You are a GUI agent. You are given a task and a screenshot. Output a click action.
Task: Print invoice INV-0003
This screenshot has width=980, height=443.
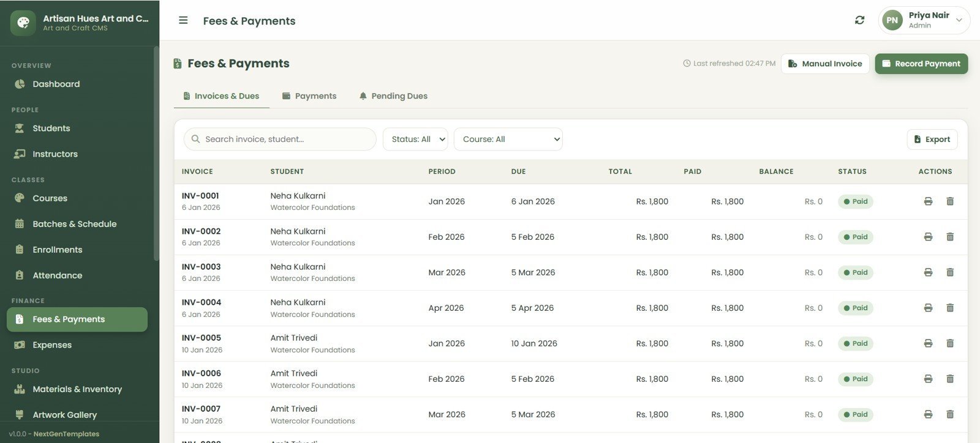click(928, 272)
